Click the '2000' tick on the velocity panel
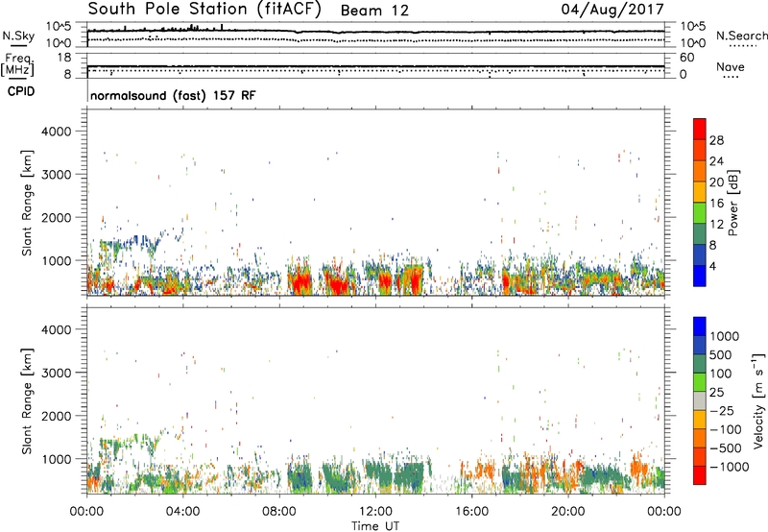Screen dimensions: 768x532 56,416
